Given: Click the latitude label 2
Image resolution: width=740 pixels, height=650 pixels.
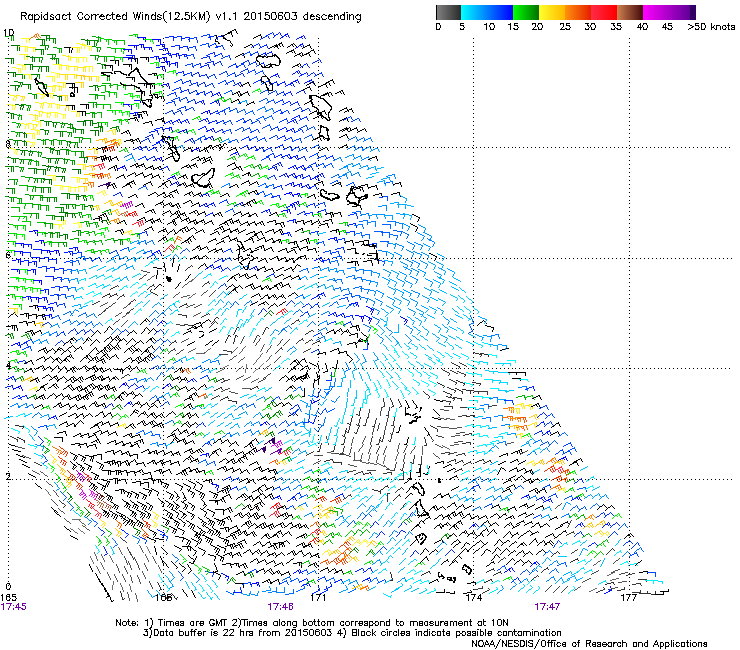Looking at the screenshot, I should [x=8, y=476].
